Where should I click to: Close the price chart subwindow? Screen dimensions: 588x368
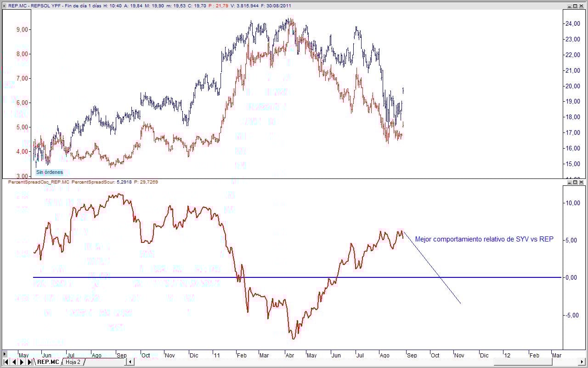pos(581,6)
